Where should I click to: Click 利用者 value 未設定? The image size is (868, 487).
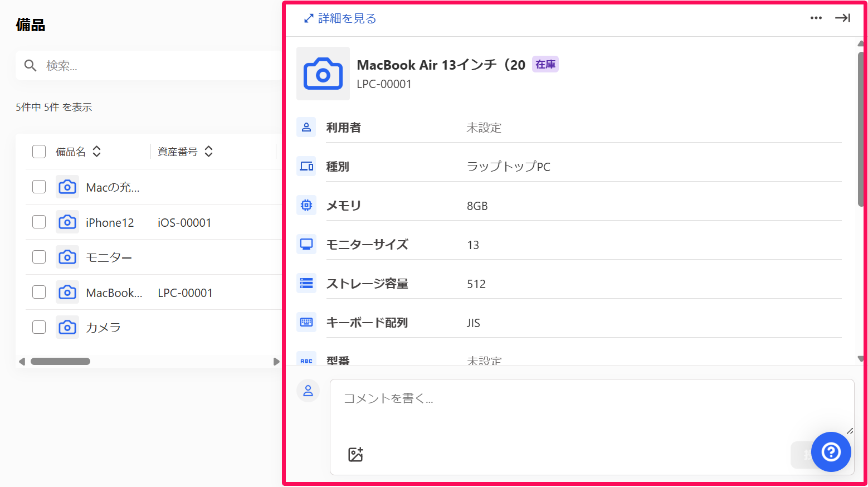tap(484, 128)
